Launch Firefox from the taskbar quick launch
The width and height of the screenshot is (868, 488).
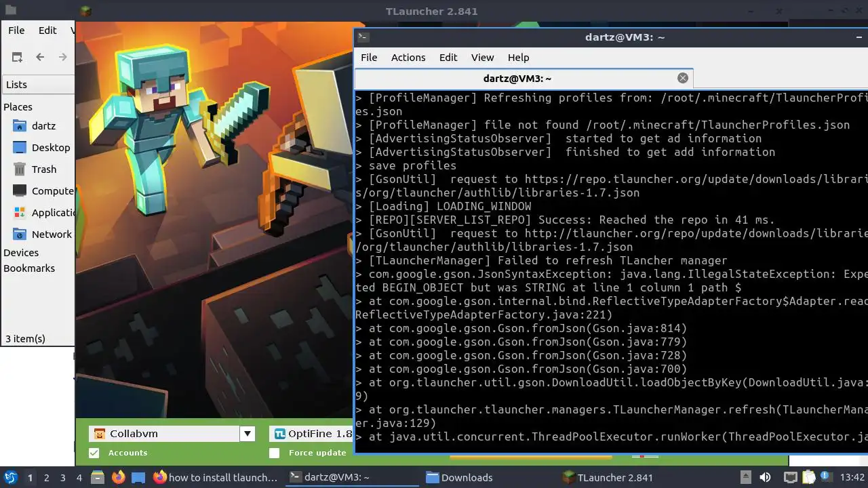pos(118,477)
